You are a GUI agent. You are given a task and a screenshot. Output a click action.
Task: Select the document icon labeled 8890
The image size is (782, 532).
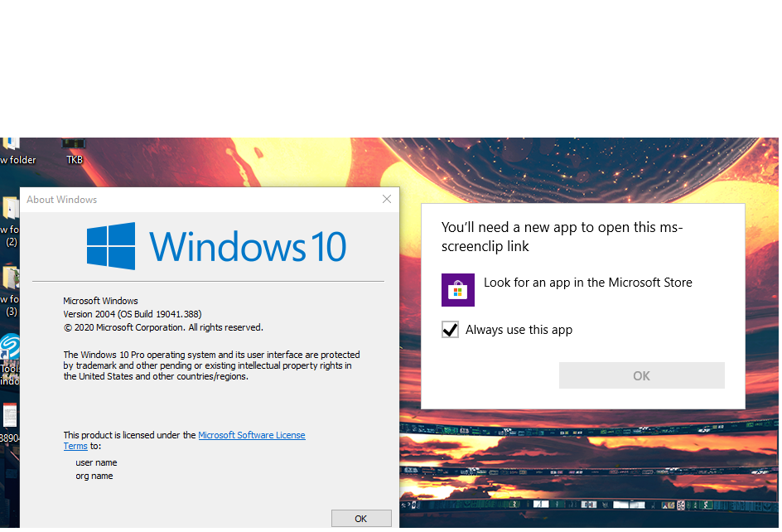coord(10,423)
